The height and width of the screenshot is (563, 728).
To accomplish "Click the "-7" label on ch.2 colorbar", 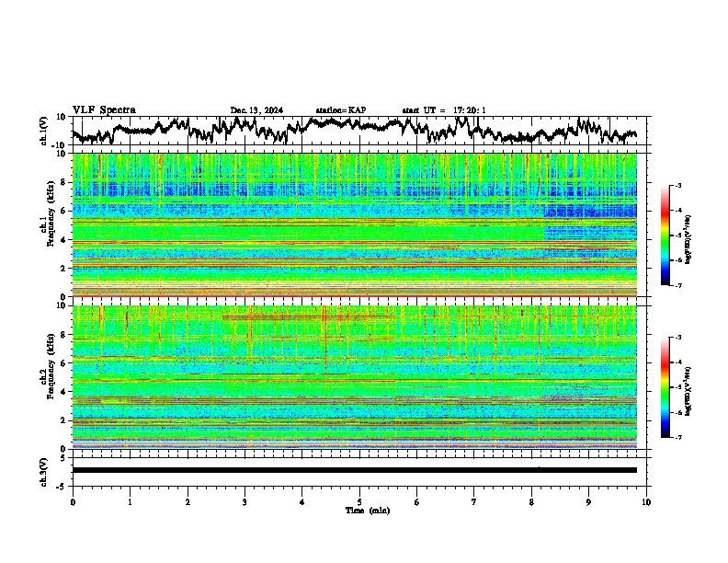I will click(x=677, y=437).
